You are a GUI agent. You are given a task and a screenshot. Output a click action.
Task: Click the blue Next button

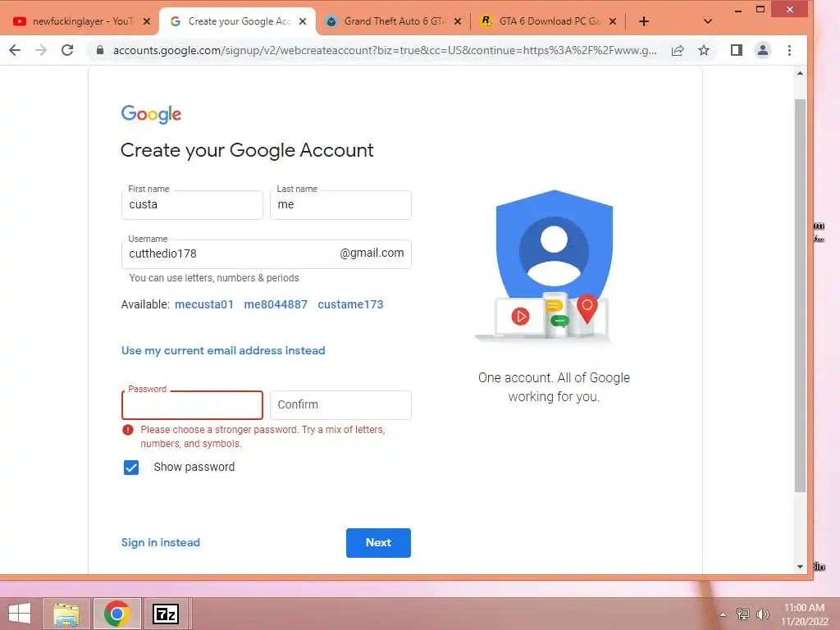pyautogui.click(x=378, y=543)
